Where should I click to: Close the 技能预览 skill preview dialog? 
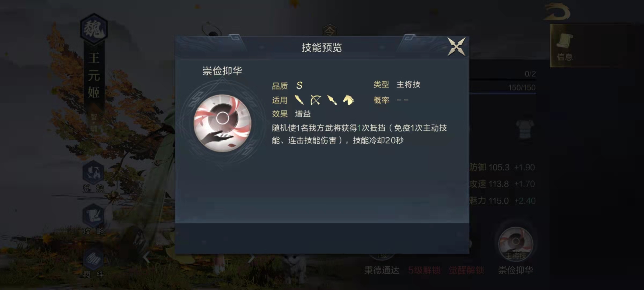click(456, 47)
